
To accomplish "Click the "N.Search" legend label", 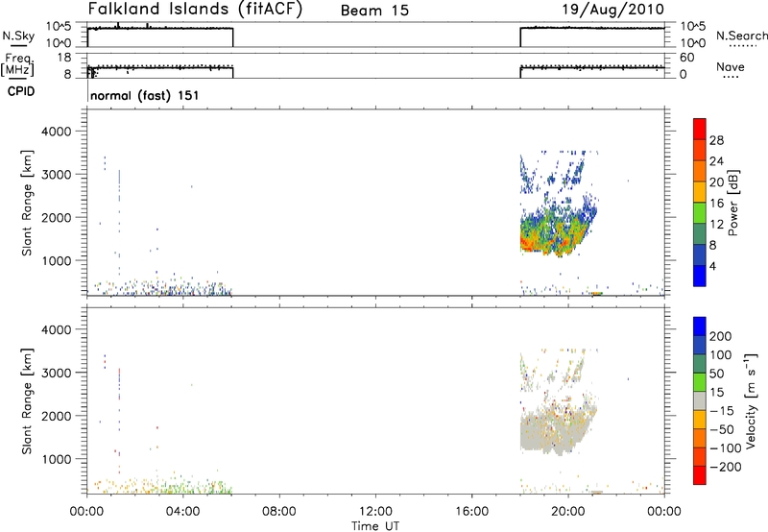I will click(x=741, y=36).
